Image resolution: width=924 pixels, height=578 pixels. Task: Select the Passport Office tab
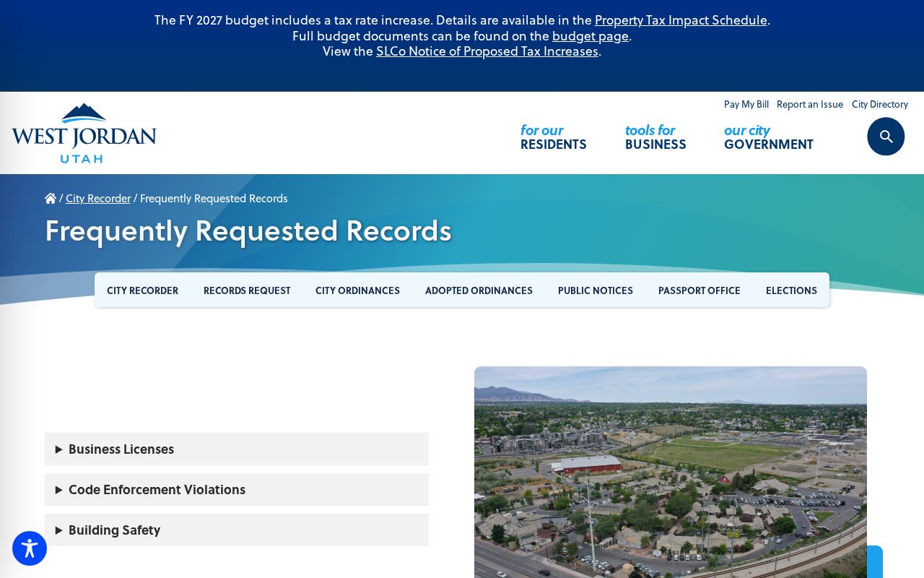[699, 290]
